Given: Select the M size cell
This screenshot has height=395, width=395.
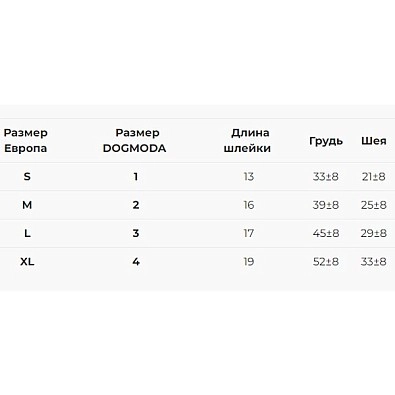Looking at the screenshot, I should [27, 205].
